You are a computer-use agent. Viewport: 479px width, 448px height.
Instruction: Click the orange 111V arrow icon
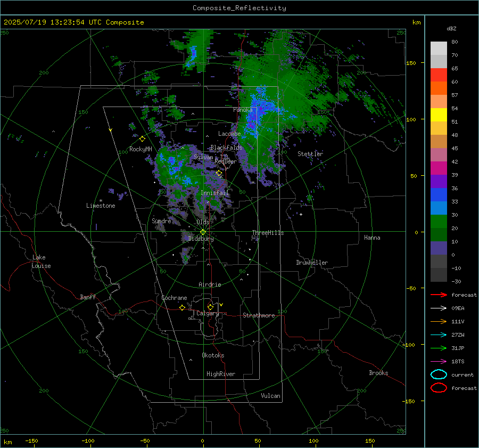(x=439, y=321)
